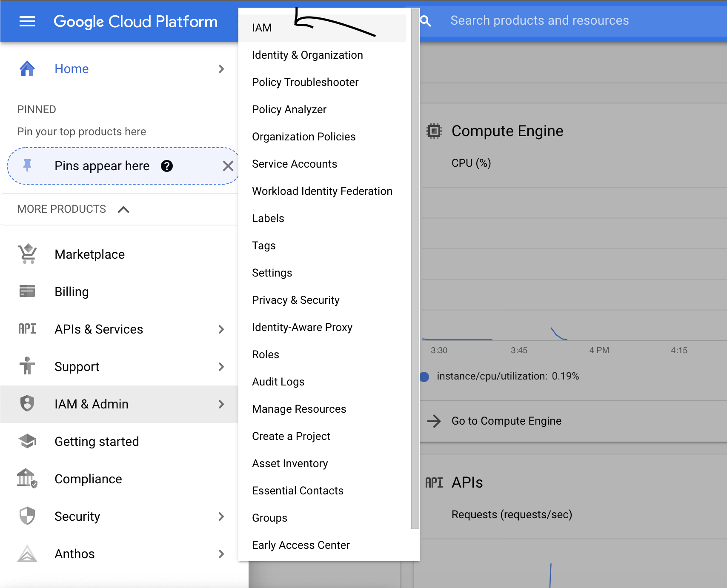Click the help question mark icon

pyautogui.click(x=167, y=166)
